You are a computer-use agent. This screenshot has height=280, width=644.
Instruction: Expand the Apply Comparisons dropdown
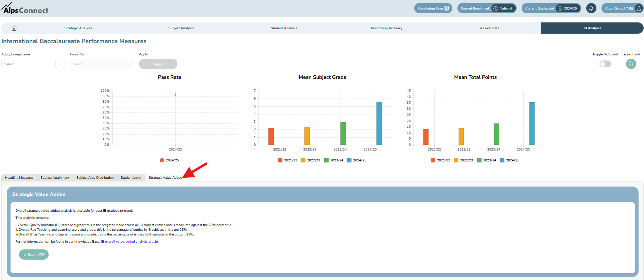pos(33,64)
